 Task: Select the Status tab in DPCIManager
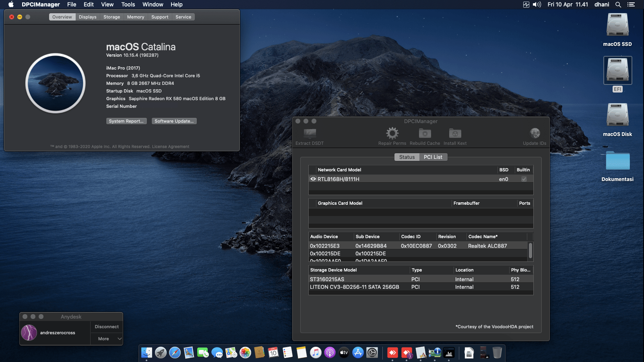point(407,157)
